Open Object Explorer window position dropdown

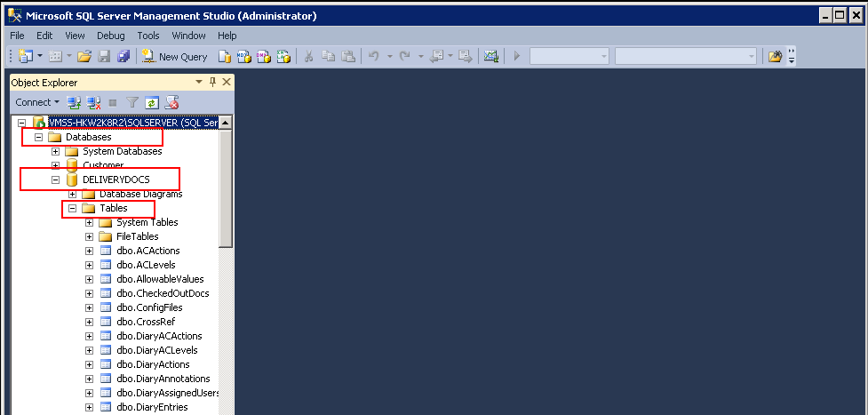click(x=199, y=82)
